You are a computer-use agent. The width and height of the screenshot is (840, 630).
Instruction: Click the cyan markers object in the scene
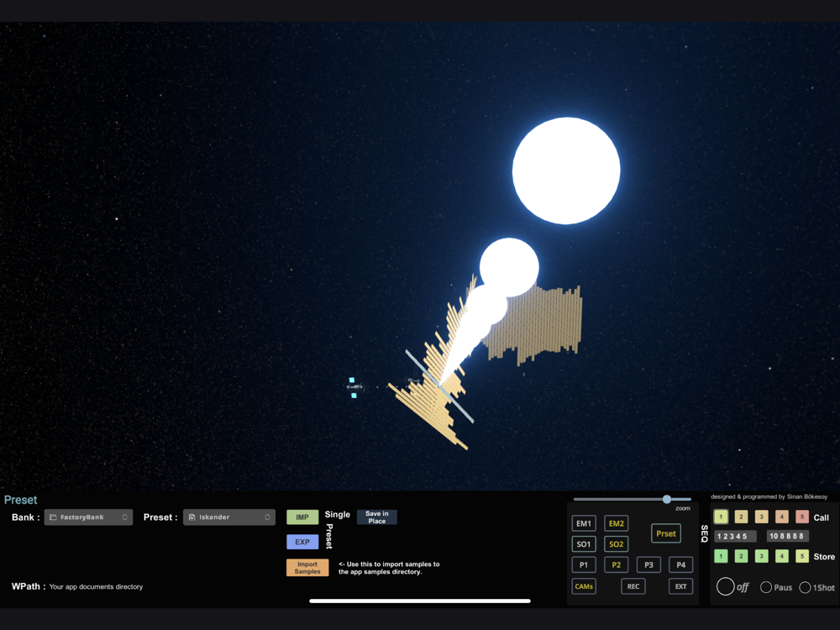pos(354,387)
